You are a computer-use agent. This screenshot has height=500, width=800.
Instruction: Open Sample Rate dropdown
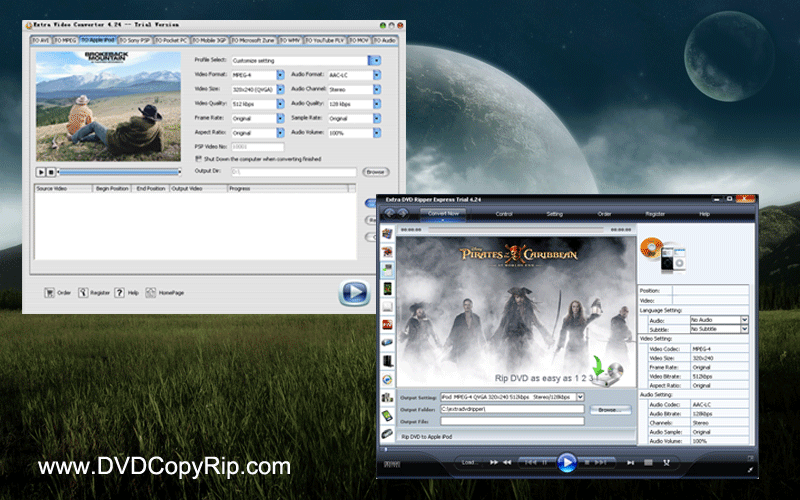coord(377,118)
